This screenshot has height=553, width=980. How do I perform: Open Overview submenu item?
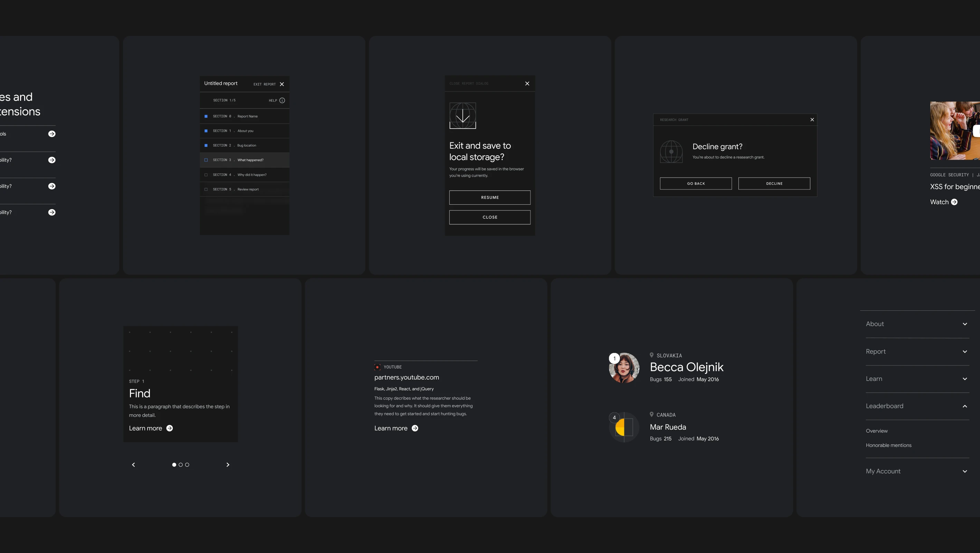tap(877, 431)
